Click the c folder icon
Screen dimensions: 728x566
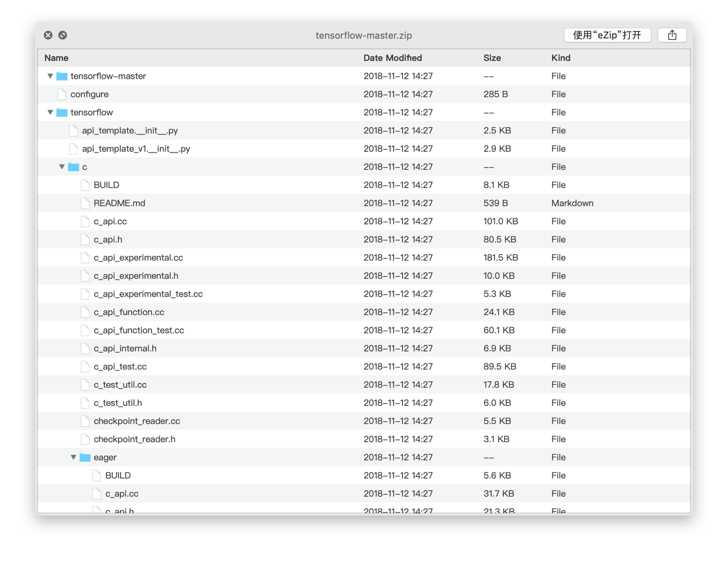74,167
